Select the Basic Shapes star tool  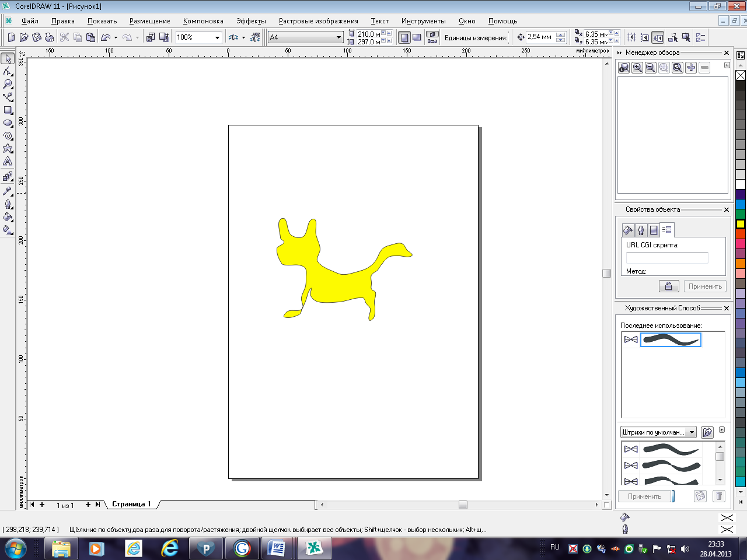[8, 148]
